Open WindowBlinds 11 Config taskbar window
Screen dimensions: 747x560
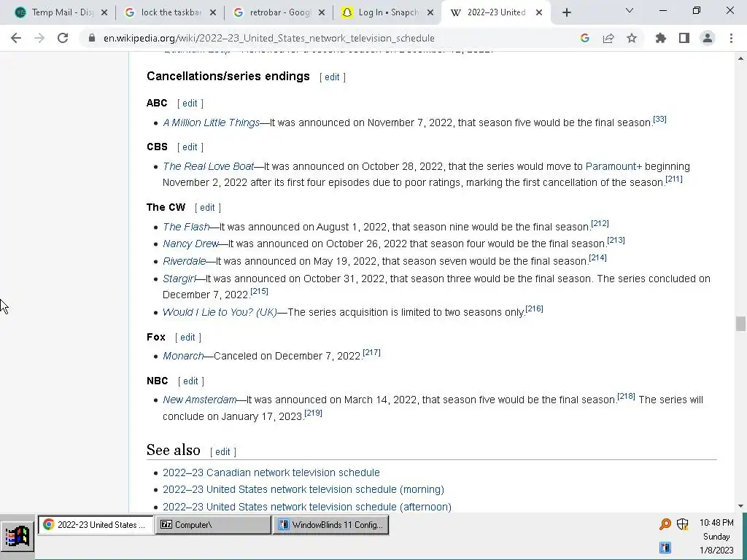330,525
